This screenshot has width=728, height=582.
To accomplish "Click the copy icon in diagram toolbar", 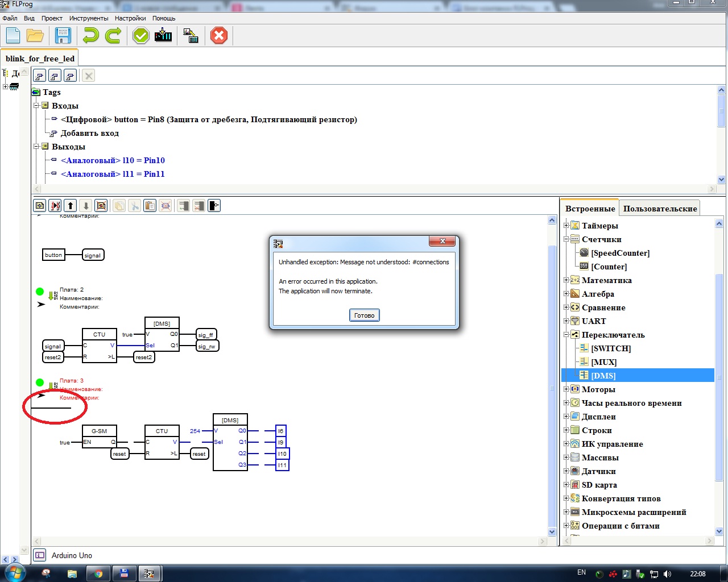I will click(x=119, y=205).
